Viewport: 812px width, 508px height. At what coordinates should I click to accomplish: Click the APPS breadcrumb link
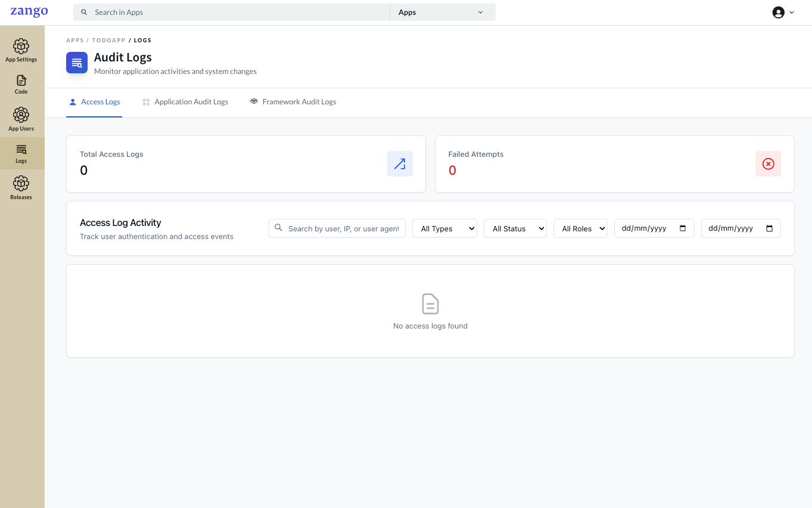pyautogui.click(x=75, y=41)
